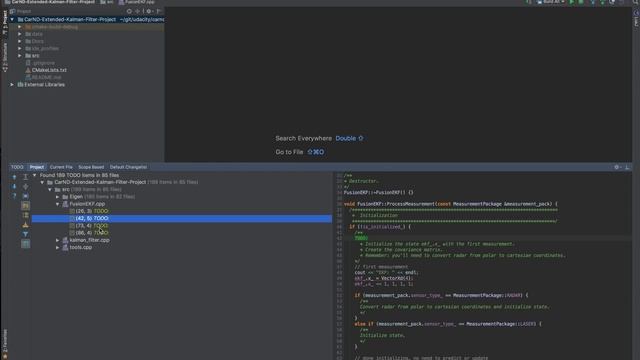Switch to the Current File tab
Screen dimensions: 640x360
(x=61, y=167)
